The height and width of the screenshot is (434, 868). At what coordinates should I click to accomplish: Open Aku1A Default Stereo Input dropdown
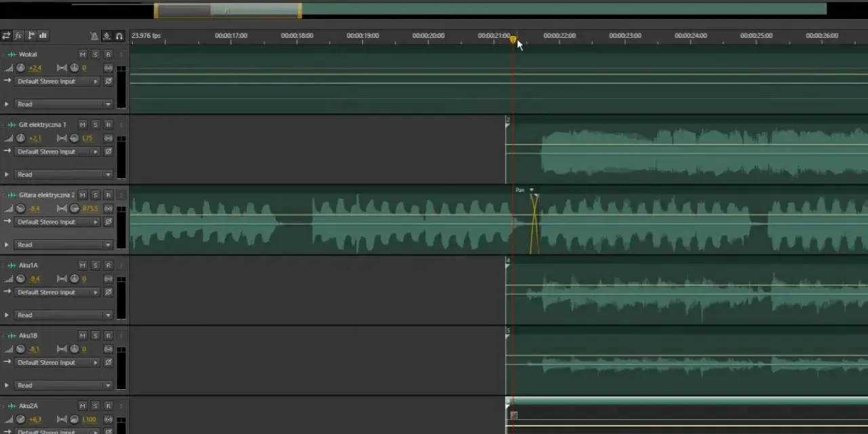tap(57, 292)
